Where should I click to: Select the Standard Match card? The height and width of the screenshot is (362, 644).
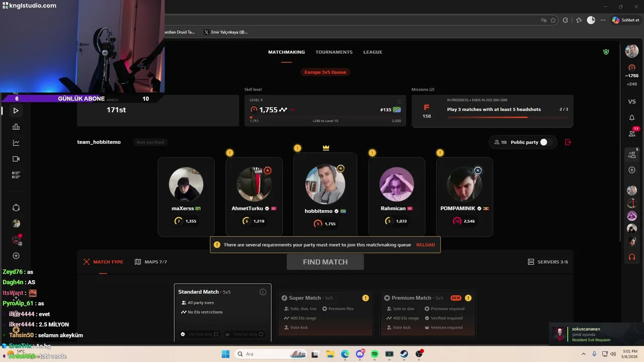(x=222, y=313)
